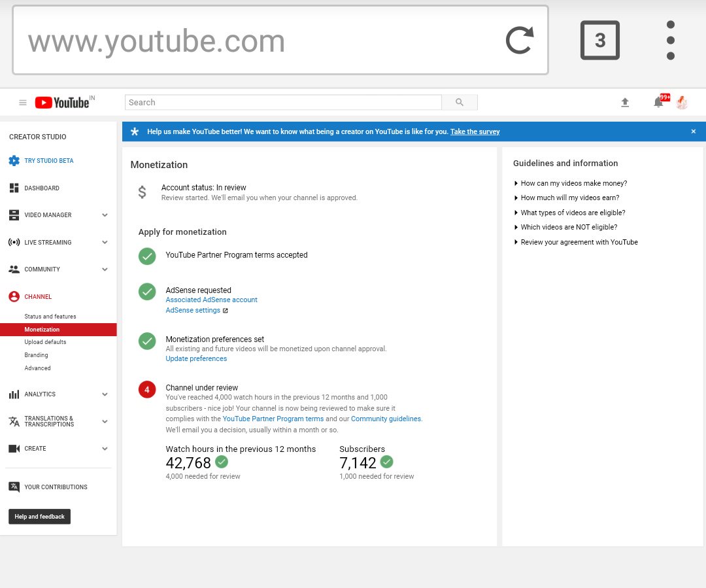This screenshot has height=588, width=706.
Task: Click the Translations & Transcriptions icon
Action: point(14,422)
